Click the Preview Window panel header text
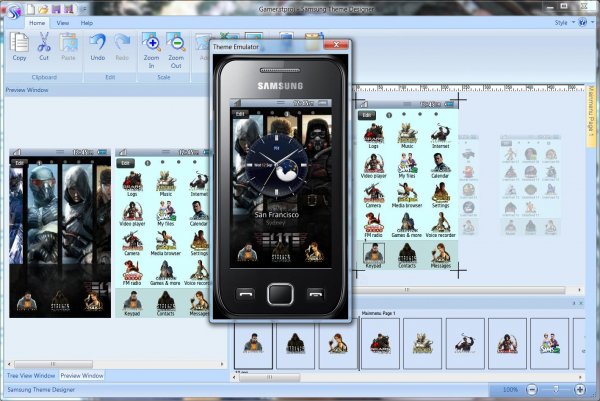The image size is (600, 401). pos(27,90)
